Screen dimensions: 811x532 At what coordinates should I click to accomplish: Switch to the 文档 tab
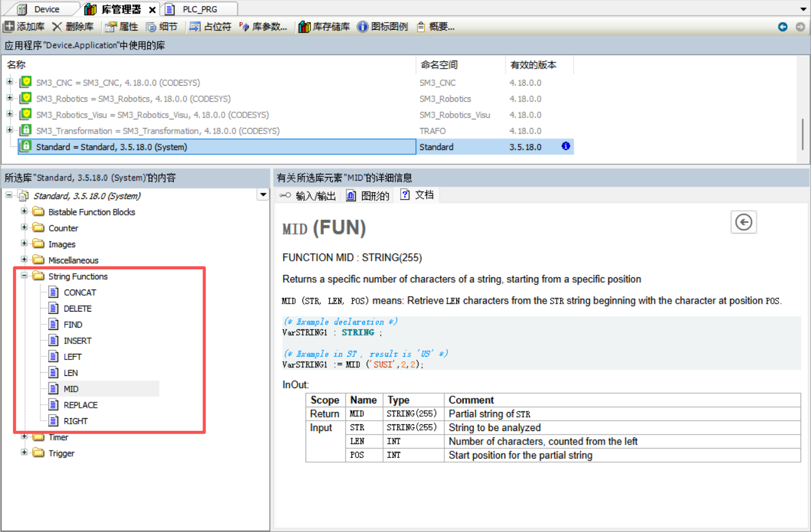tap(417, 195)
